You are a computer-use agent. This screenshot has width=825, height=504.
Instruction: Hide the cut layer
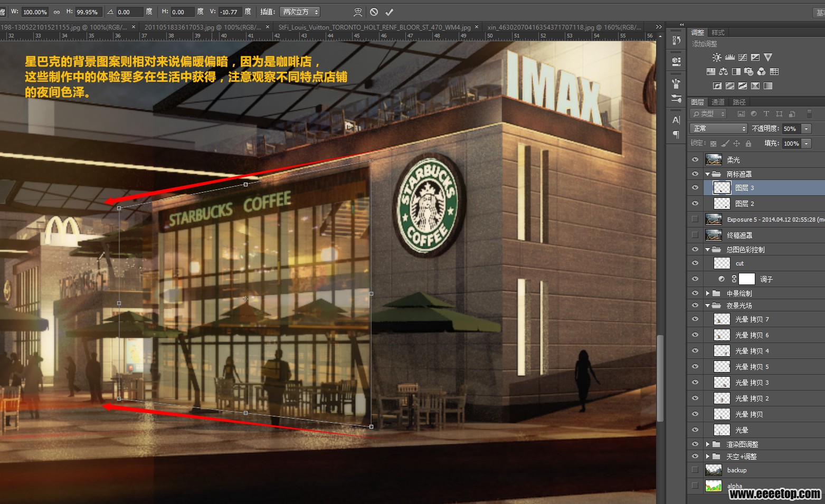pyautogui.click(x=695, y=263)
